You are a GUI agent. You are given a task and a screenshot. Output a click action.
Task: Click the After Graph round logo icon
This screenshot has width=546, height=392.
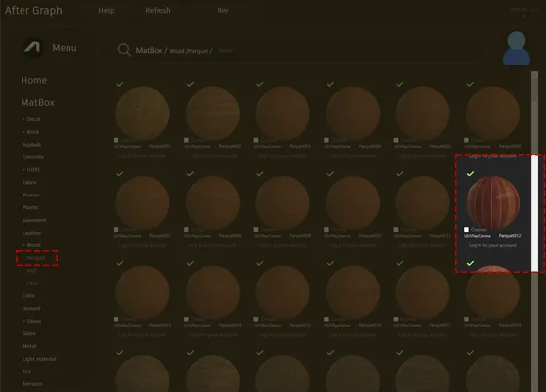[x=32, y=47]
